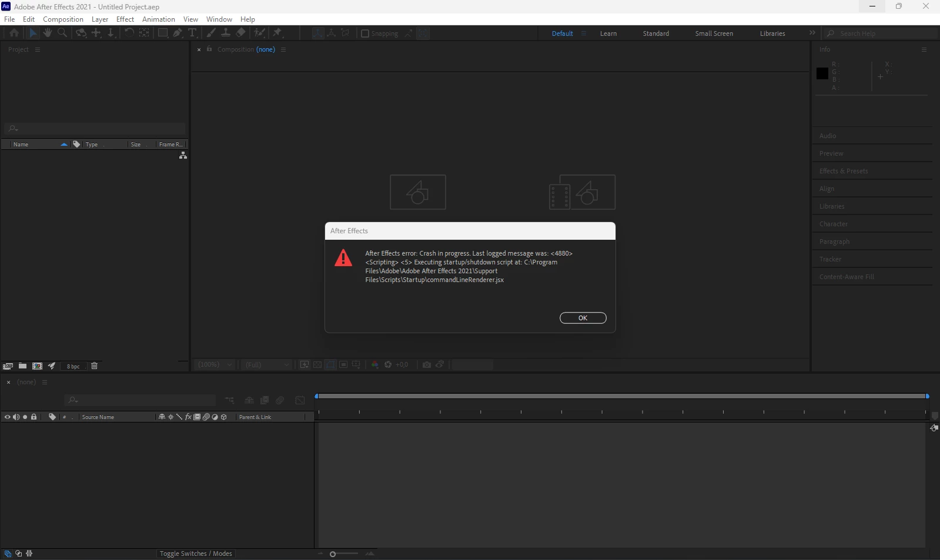Screen dimensions: 940x560
Task: Select the Pan camera tool
Action: (96, 33)
